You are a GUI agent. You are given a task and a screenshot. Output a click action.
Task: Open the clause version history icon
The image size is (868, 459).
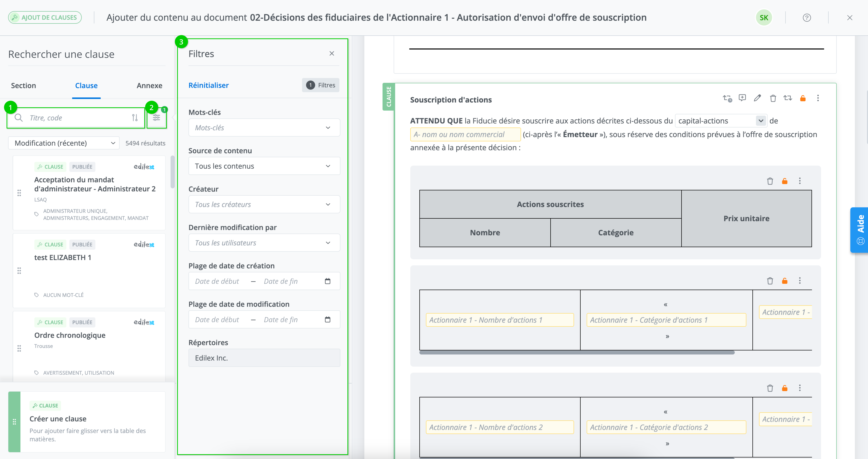point(727,98)
